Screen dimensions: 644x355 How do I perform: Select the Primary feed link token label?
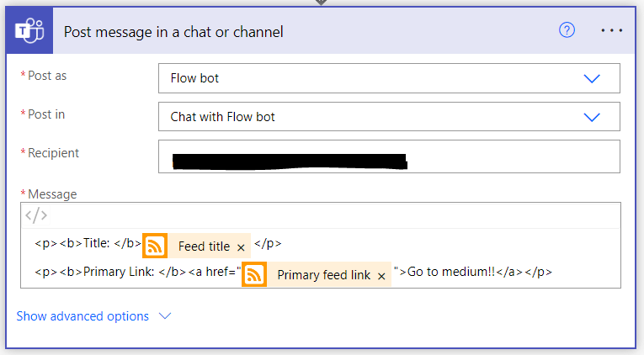coord(323,275)
